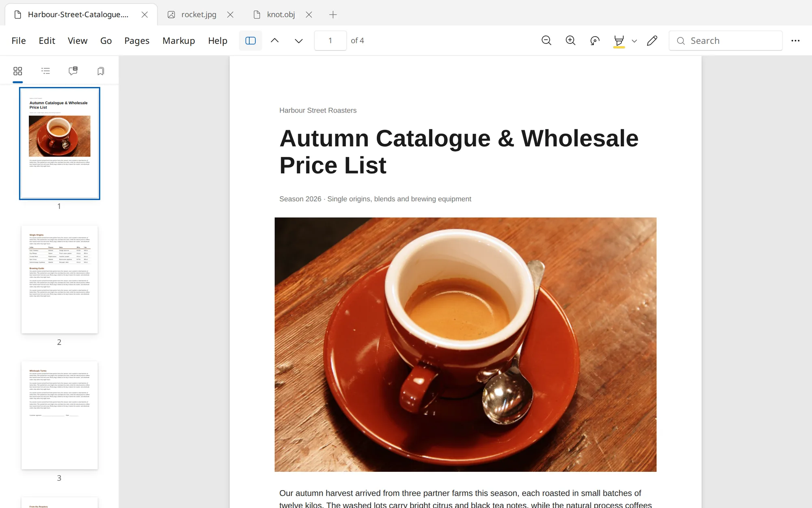Screen dimensions: 812x508
Task: Select page 2 thumbnail
Action: point(60,280)
